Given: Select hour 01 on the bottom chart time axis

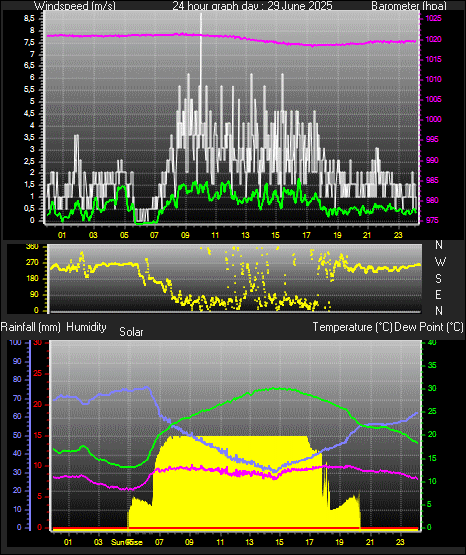Looking at the screenshot, I should pos(68,542).
